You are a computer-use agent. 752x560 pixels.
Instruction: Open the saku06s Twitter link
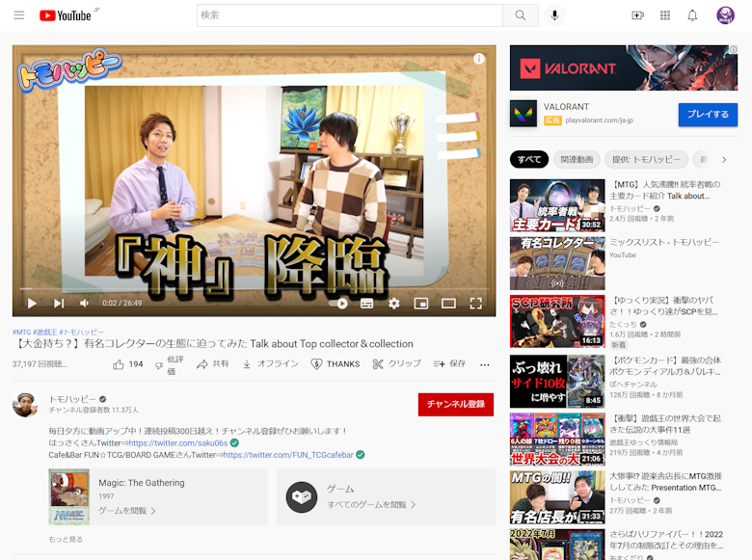click(178, 443)
